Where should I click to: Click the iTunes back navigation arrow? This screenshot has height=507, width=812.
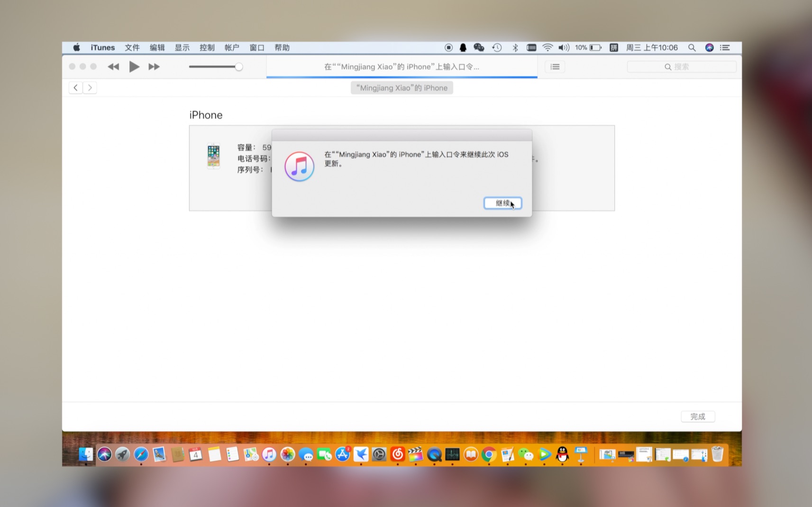(x=76, y=88)
